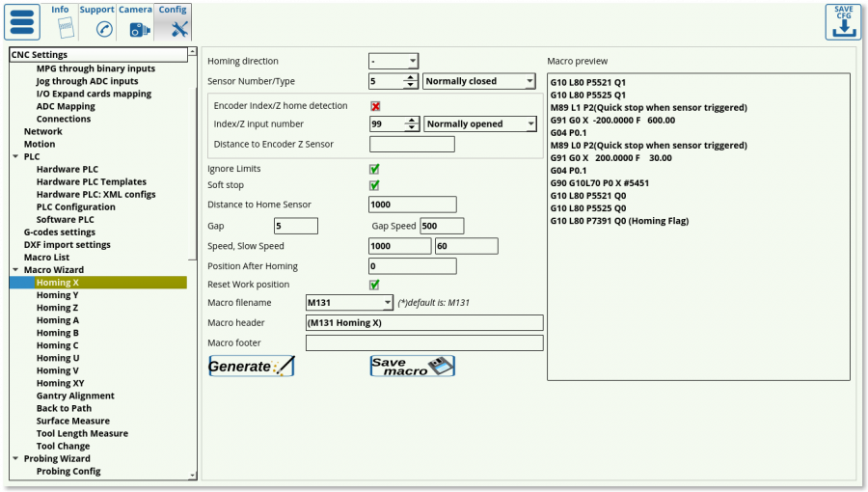Click the Generate macro button

[x=252, y=367]
